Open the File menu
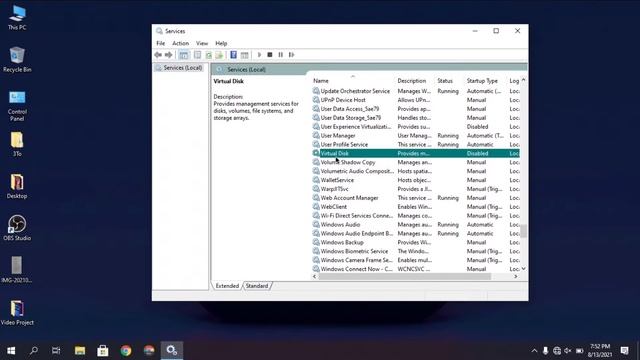Image resolution: width=640 pixels, height=360 pixels. 161,43
